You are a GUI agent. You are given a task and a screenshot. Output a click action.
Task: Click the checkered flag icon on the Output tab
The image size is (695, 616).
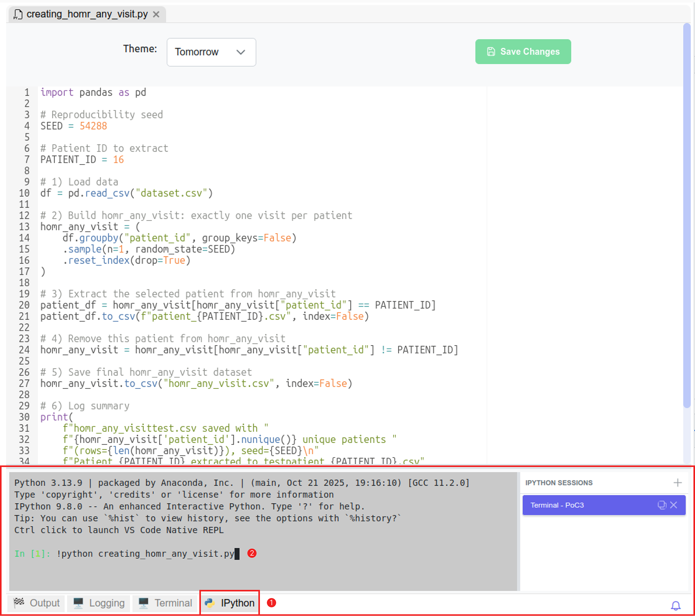pos(19,603)
